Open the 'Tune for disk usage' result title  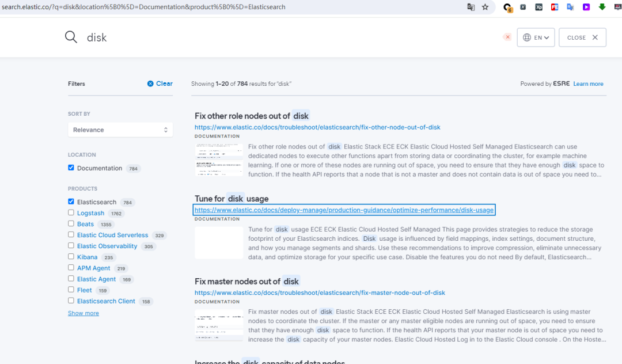pos(232,199)
